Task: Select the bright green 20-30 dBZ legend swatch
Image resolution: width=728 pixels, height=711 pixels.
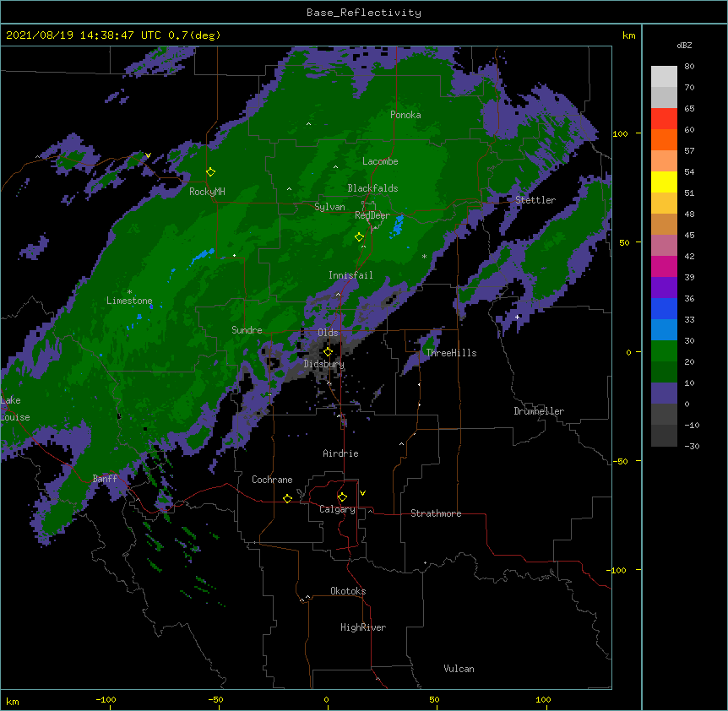Action: coord(664,351)
